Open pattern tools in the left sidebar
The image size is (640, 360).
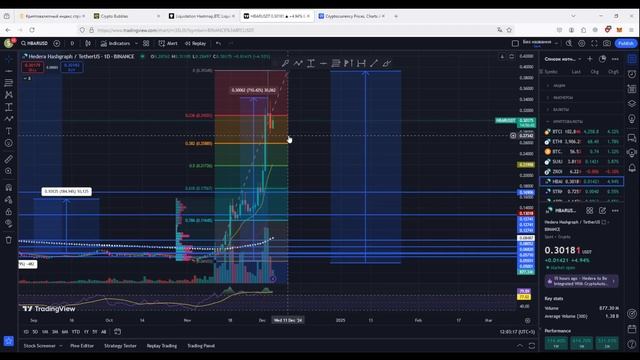[9, 95]
